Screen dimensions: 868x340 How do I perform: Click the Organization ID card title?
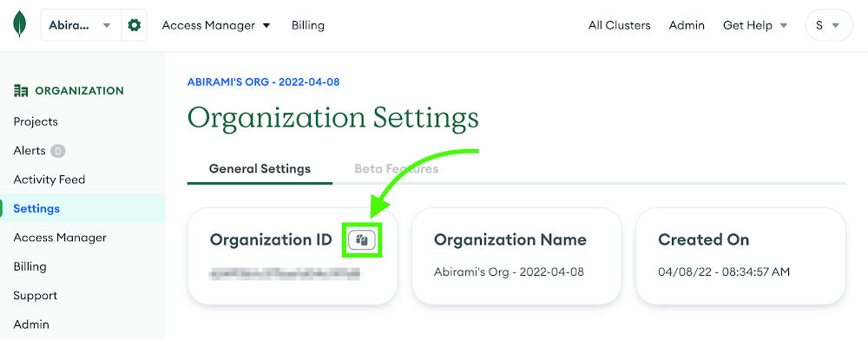271,240
